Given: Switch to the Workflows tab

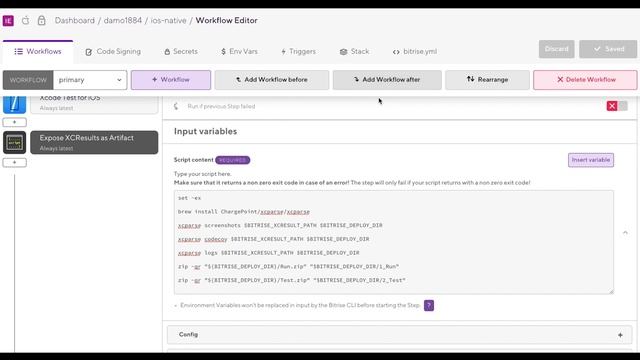Looking at the screenshot, I should click(x=38, y=51).
